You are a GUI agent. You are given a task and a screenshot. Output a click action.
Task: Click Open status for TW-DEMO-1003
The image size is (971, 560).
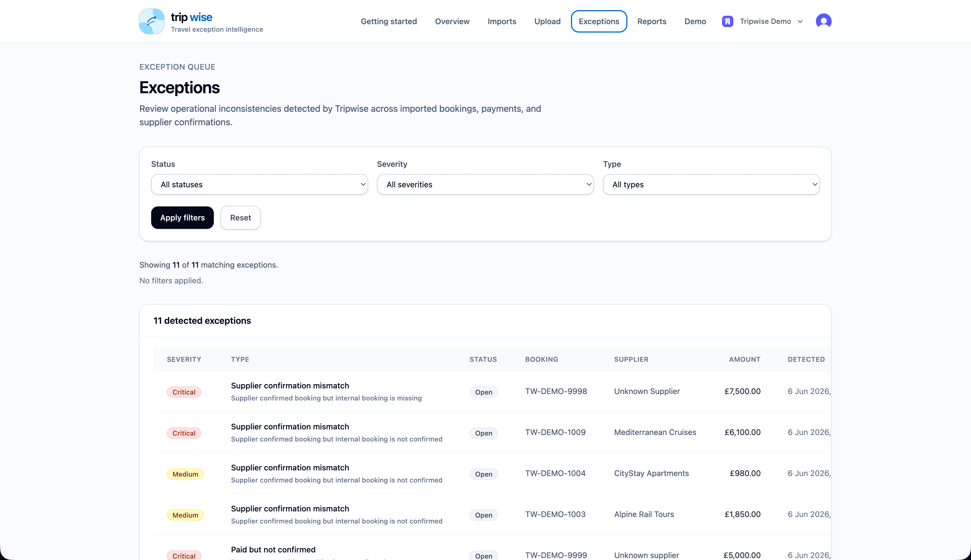tap(484, 515)
